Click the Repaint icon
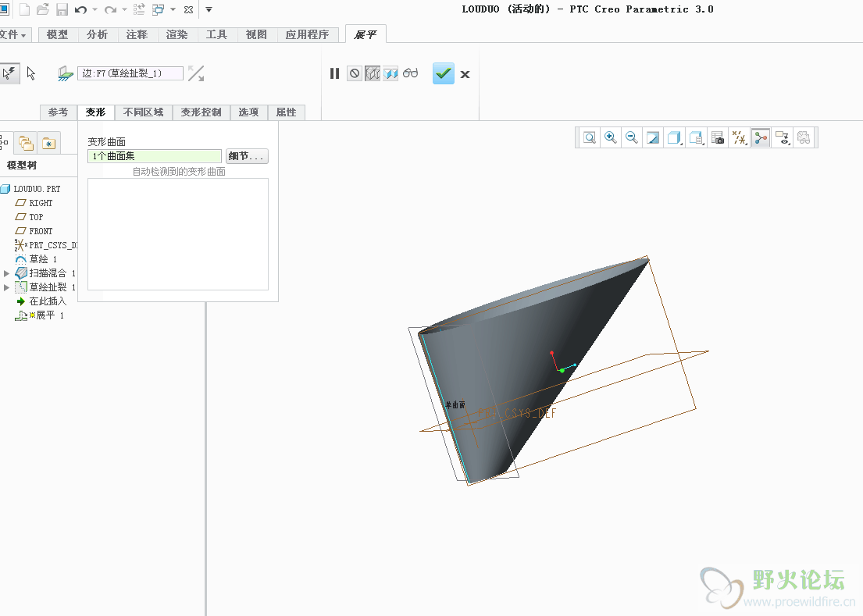The width and height of the screenshot is (863, 616). (x=653, y=137)
